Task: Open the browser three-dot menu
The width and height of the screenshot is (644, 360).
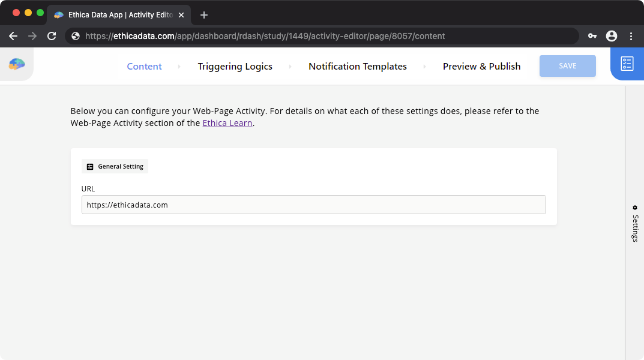Action: [631, 36]
